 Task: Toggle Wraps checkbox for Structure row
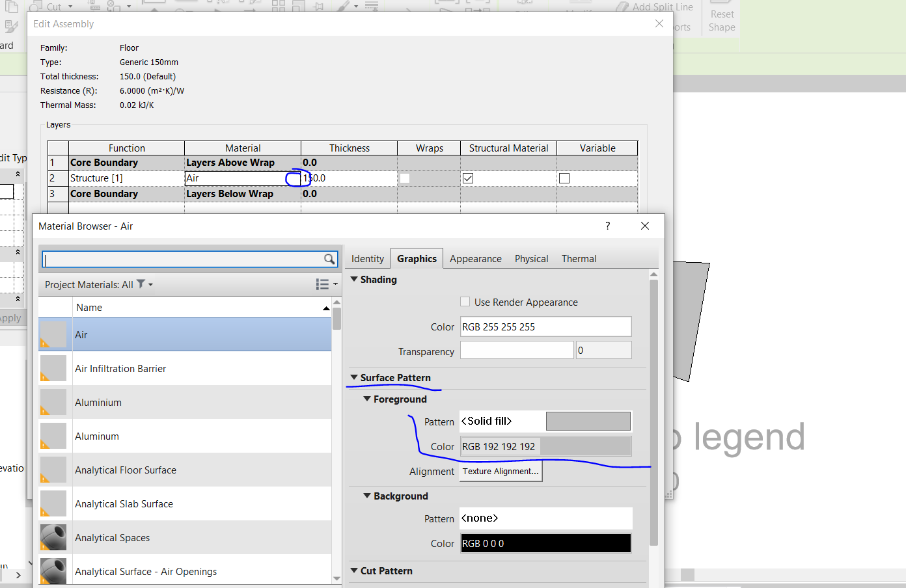405,178
